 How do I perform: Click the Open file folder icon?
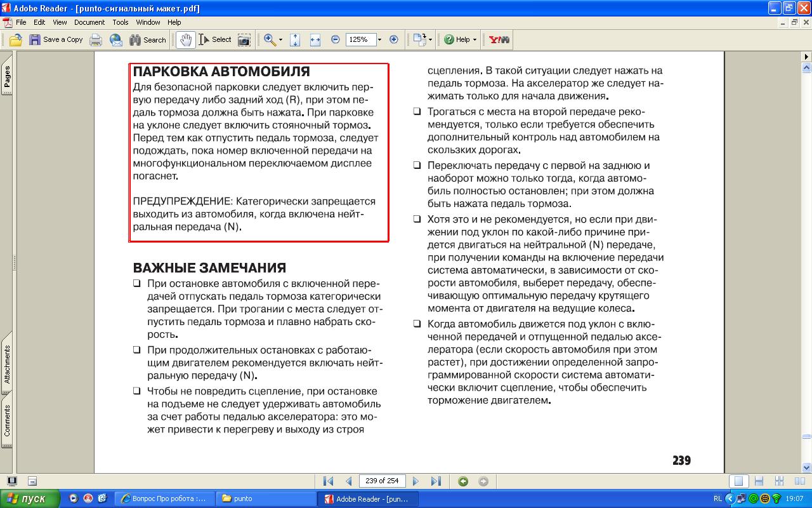[x=16, y=40]
